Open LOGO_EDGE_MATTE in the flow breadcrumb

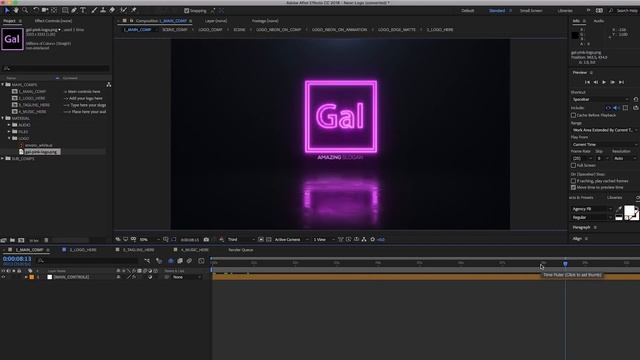tap(397, 30)
